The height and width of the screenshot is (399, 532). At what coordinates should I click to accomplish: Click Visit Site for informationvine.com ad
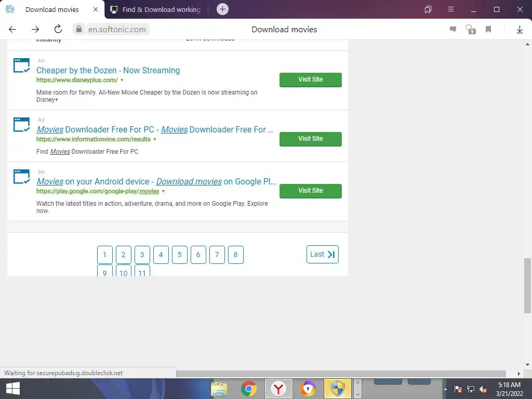point(311,139)
